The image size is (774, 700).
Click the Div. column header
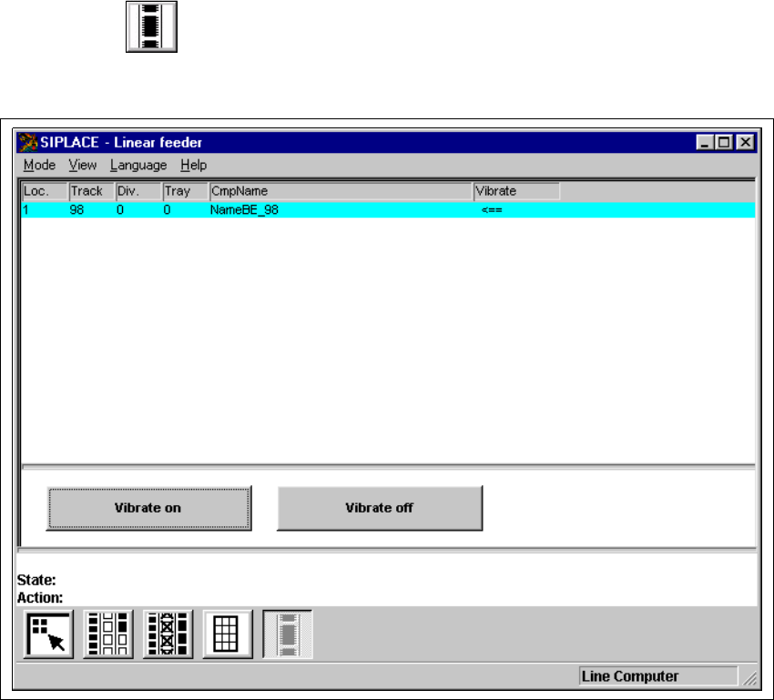[138, 191]
